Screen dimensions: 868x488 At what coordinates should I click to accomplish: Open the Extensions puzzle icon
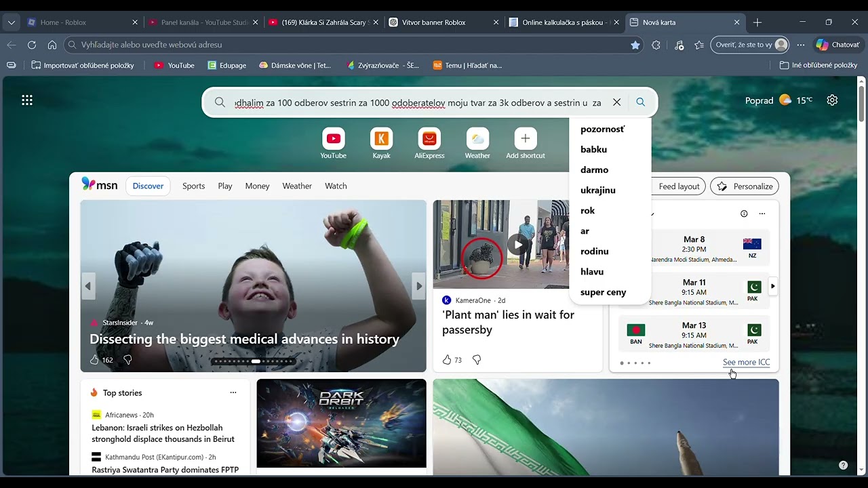(x=656, y=45)
